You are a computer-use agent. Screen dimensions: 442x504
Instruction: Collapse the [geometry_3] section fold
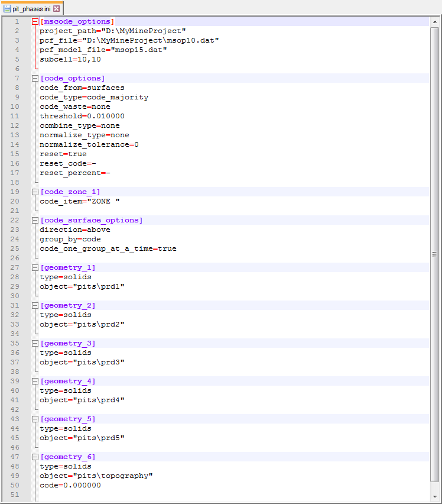[35, 343]
